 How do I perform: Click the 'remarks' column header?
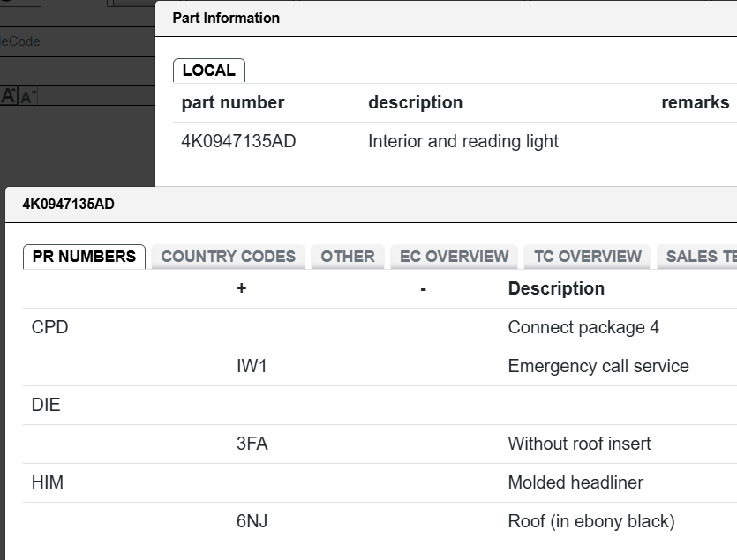pos(696,102)
